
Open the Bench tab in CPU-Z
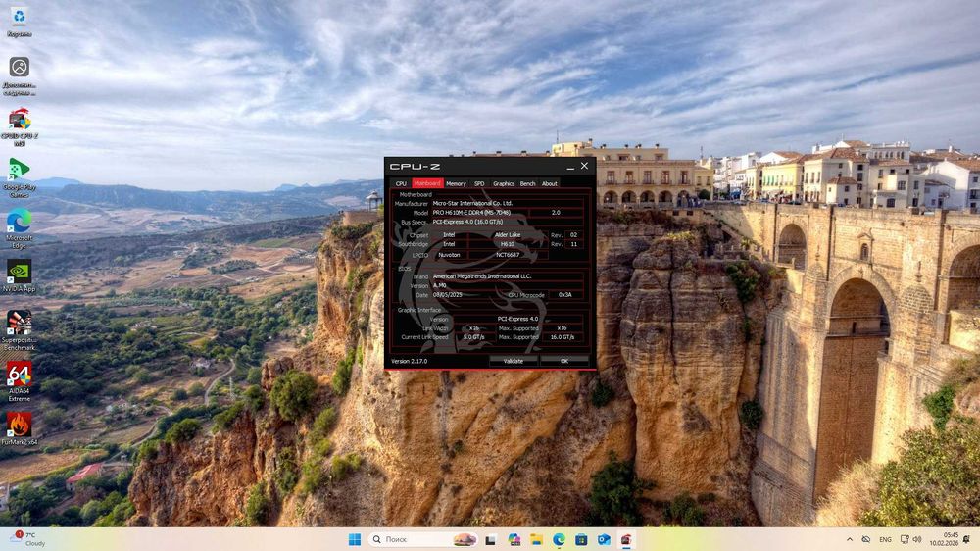point(527,183)
